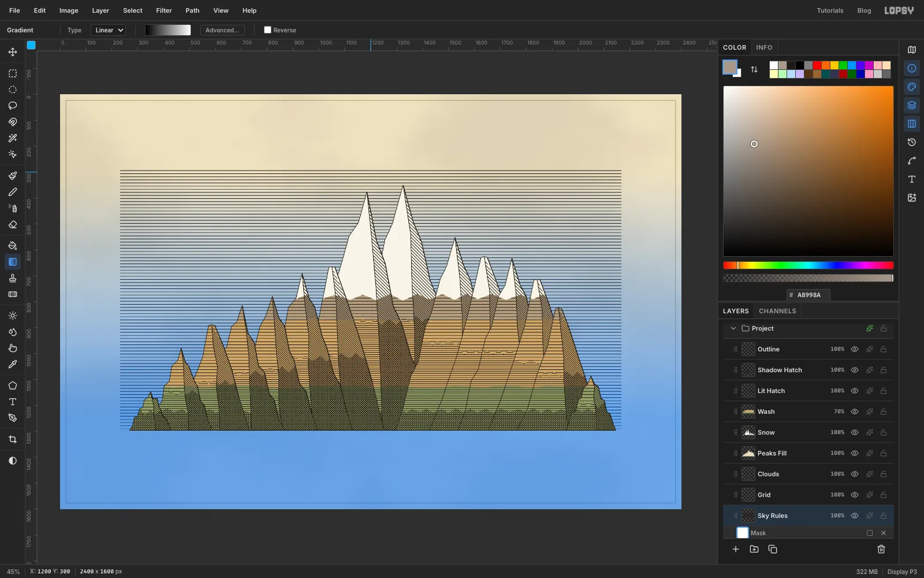Hide the Snow layer
Screen dimensions: 924x578
[x=855, y=432]
